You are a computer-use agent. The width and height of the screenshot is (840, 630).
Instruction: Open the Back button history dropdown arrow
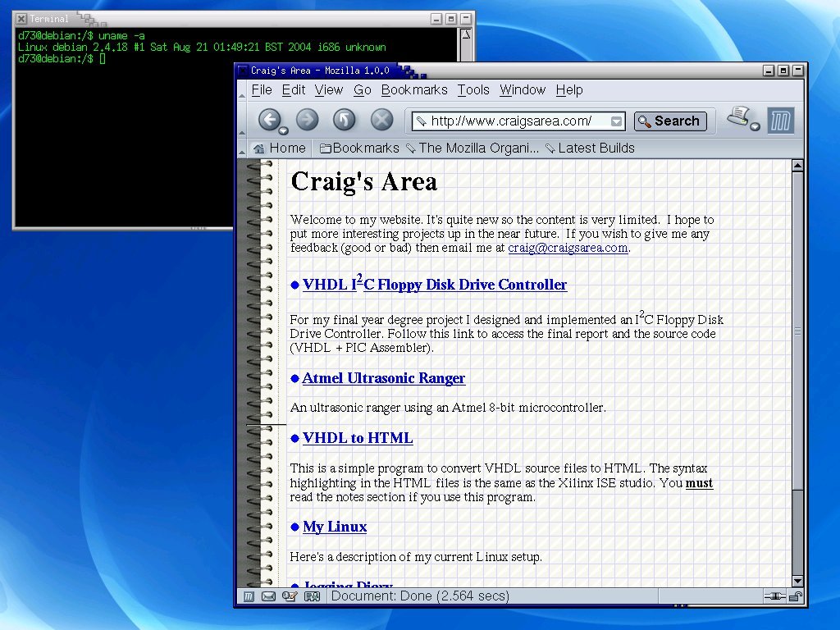tap(283, 130)
